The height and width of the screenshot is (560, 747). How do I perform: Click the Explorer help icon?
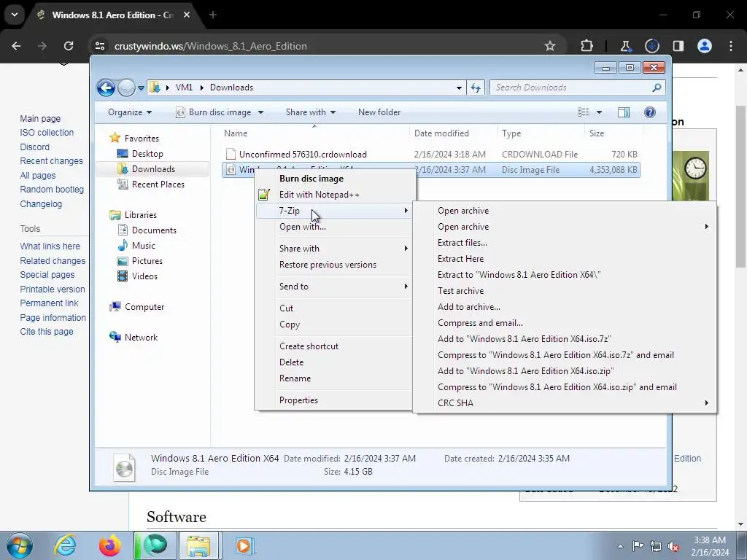coord(650,112)
